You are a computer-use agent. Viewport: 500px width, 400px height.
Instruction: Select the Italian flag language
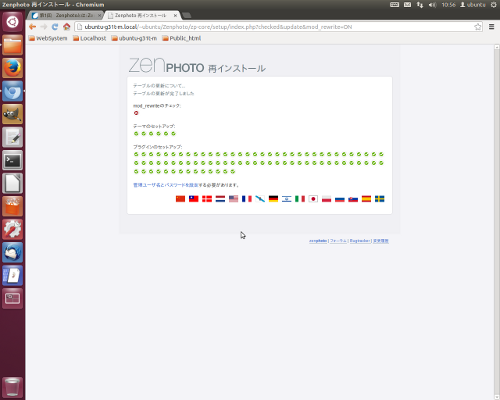(300, 199)
